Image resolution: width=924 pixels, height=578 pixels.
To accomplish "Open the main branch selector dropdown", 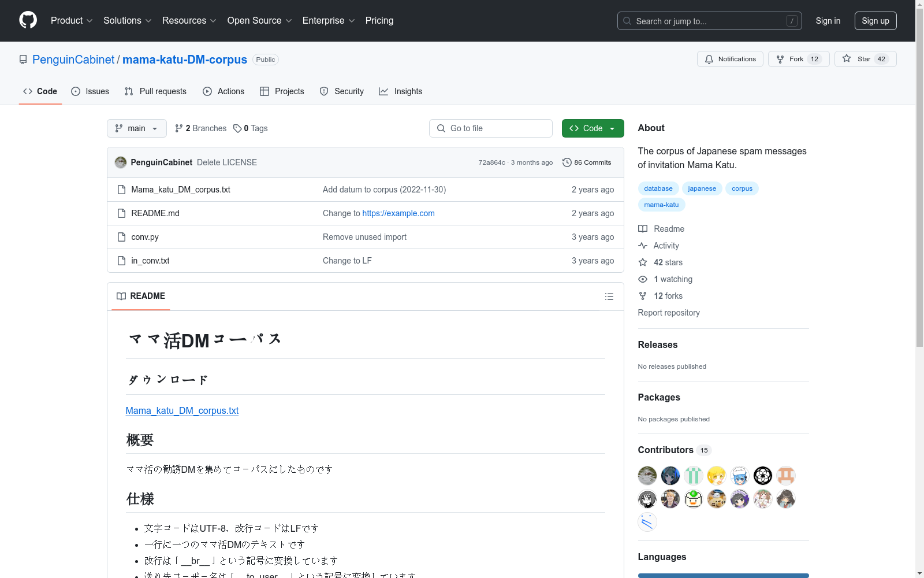I will [x=137, y=128].
